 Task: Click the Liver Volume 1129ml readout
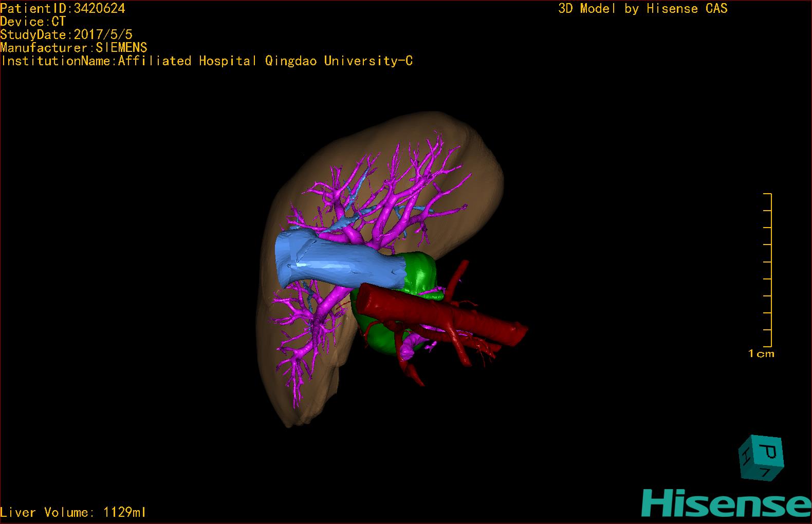pos(73,512)
